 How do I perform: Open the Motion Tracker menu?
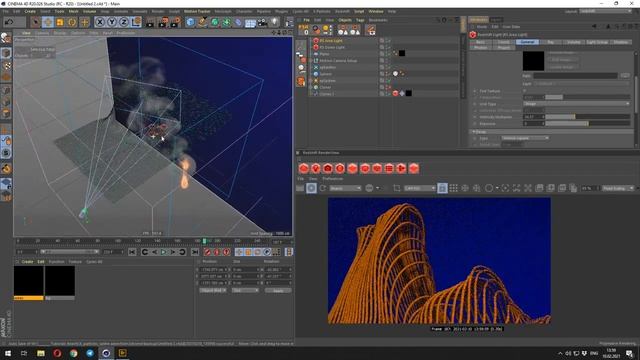tap(197, 11)
